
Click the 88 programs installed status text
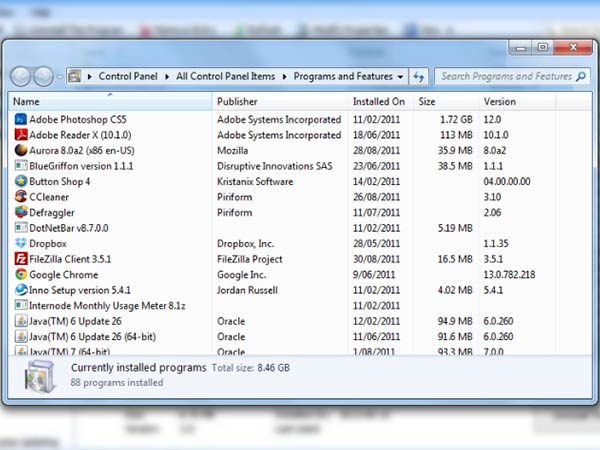point(117,382)
